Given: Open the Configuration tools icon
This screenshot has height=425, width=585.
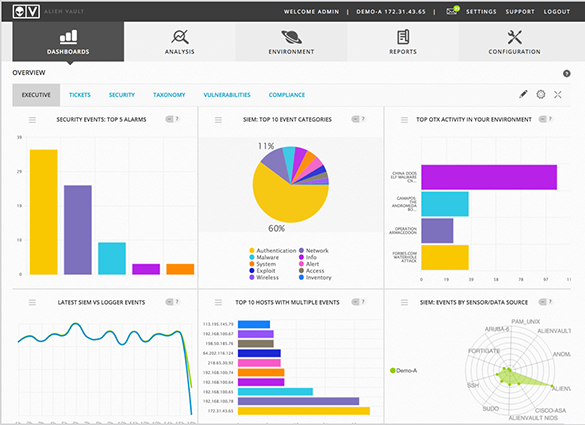Looking at the screenshot, I should (514, 37).
